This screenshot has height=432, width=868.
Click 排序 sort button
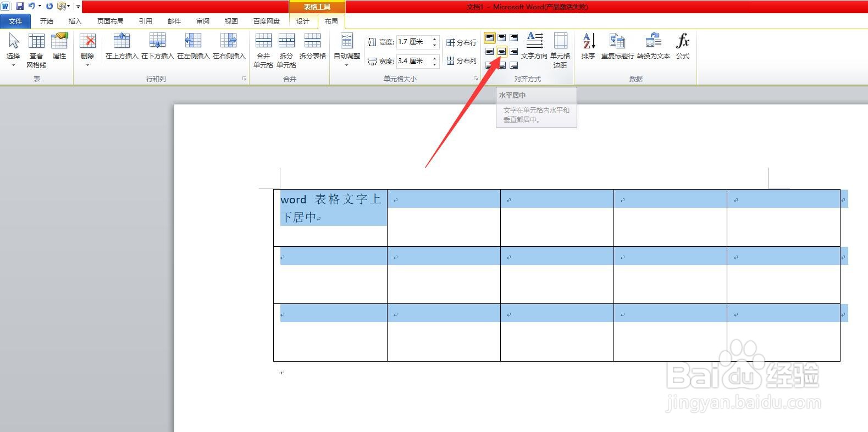[588, 46]
